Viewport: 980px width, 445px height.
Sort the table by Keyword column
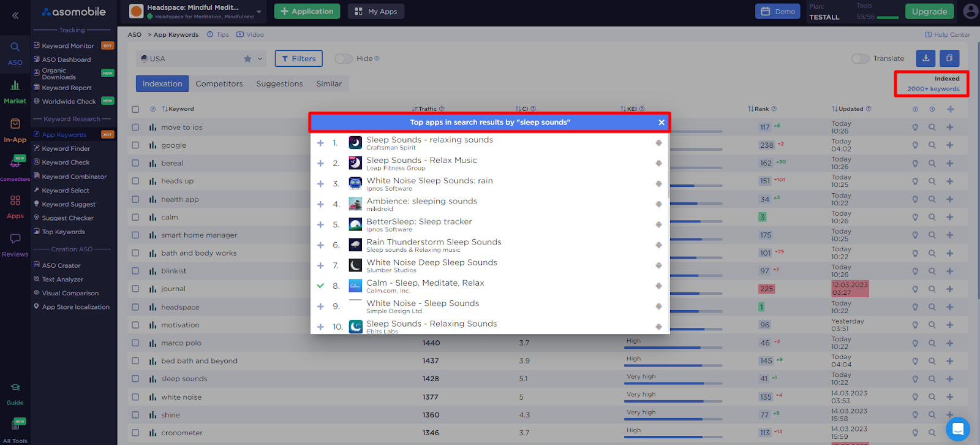coord(178,109)
